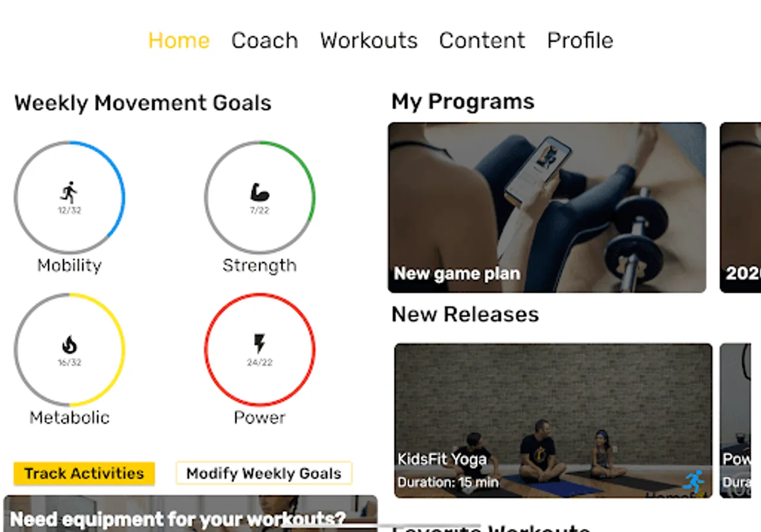761x532 pixels.
Task: Select the red Power progress ring
Action: coord(260,349)
